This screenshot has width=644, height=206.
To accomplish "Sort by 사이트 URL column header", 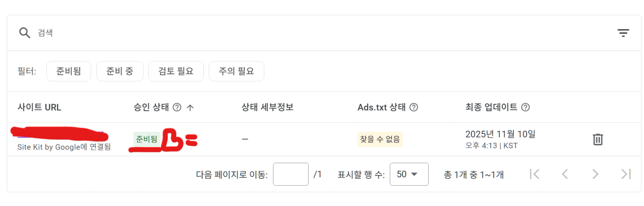I will (x=39, y=107).
